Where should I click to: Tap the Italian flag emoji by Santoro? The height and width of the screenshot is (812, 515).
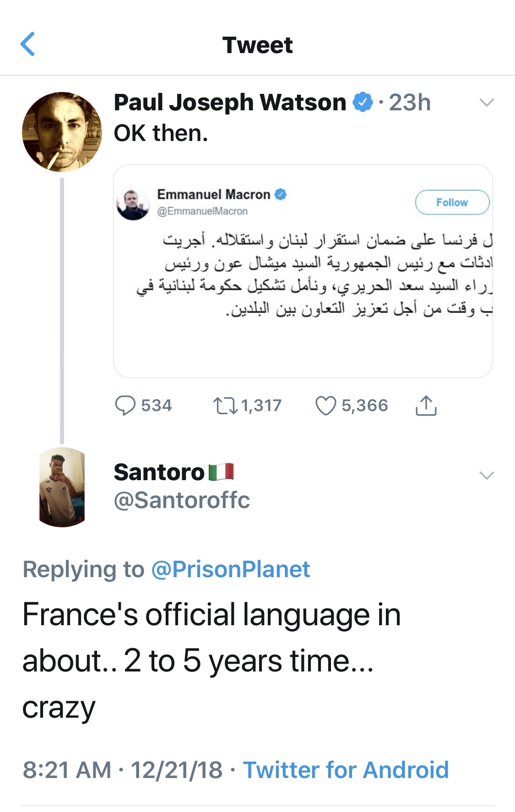click(221, 472)
